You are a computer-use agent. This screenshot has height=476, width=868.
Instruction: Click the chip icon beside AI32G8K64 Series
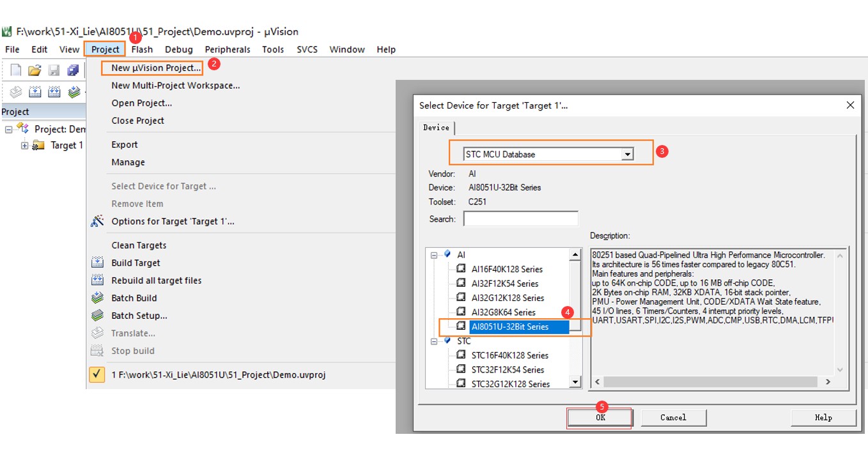pos(461,312)
